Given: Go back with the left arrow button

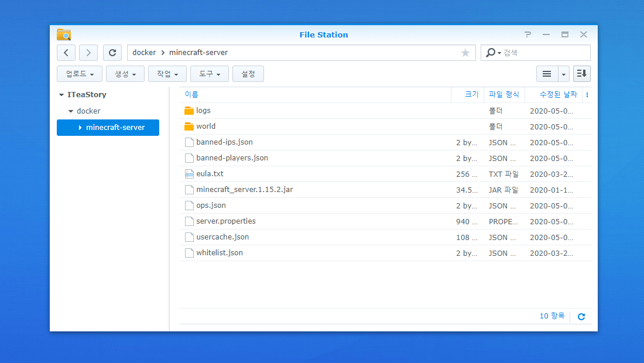Looking at the screenshot, I should pyautogui.click(x=66, y=53).
